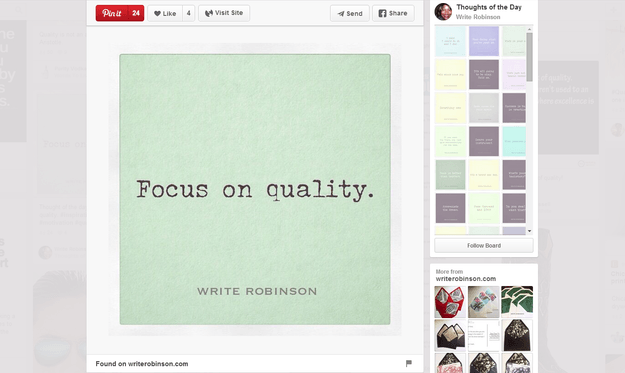Click the Write Robinson profile avatar
Image resolution: width=625 pixels, height=373 pixels.
tap(443, 12)
